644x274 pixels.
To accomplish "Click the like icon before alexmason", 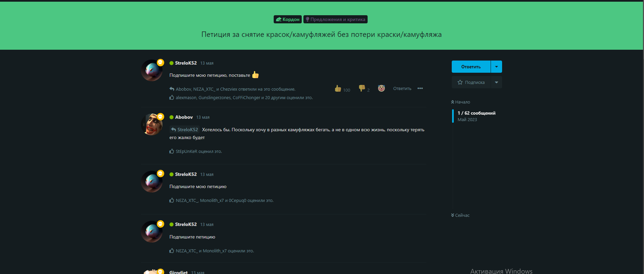I will tap(172, 97).
